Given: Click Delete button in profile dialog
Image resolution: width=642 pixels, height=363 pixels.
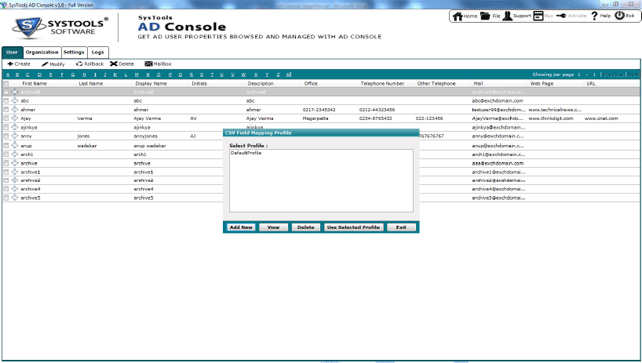Looking at the screenshot, I should [x=306, y=227].
